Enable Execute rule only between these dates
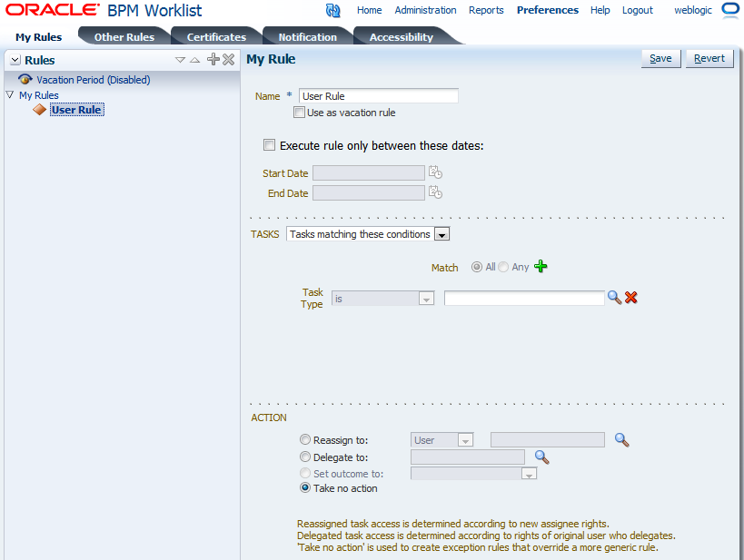 point(269,145)
